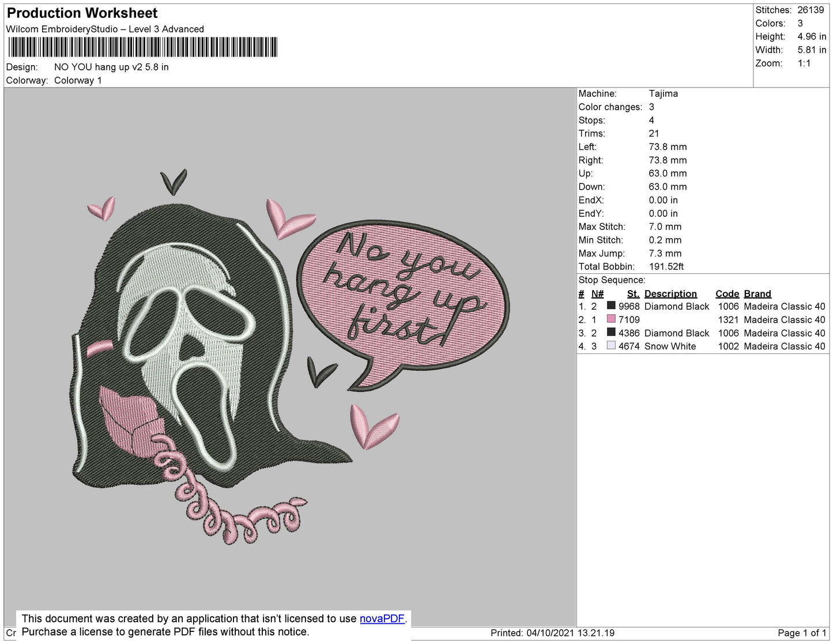This screenshot has width=833, height=644.
Task: Click thread number 4386 in row 3
Action: point(629,333)
